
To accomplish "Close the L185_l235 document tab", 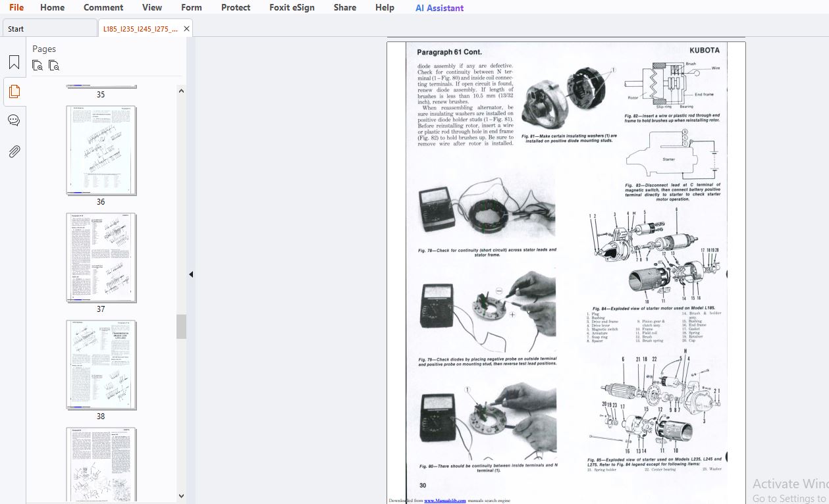I will pos(187,29).
